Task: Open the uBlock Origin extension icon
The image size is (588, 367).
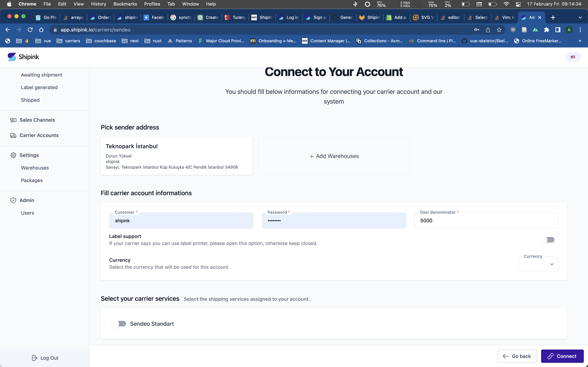Action: point(513,30)
